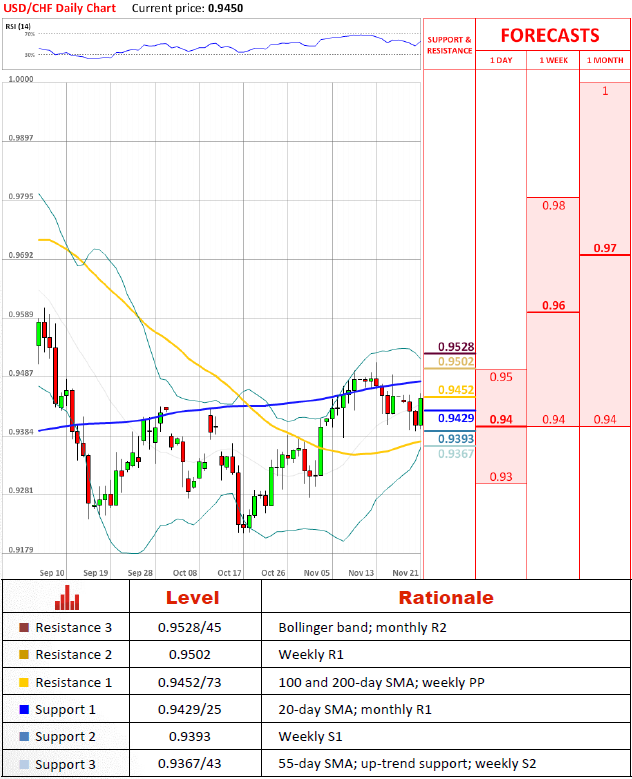The width and height of the screenshot is (632, 779).
Task: Click the 0.95 value in 1 day forecast
Action: click(501, 377)
